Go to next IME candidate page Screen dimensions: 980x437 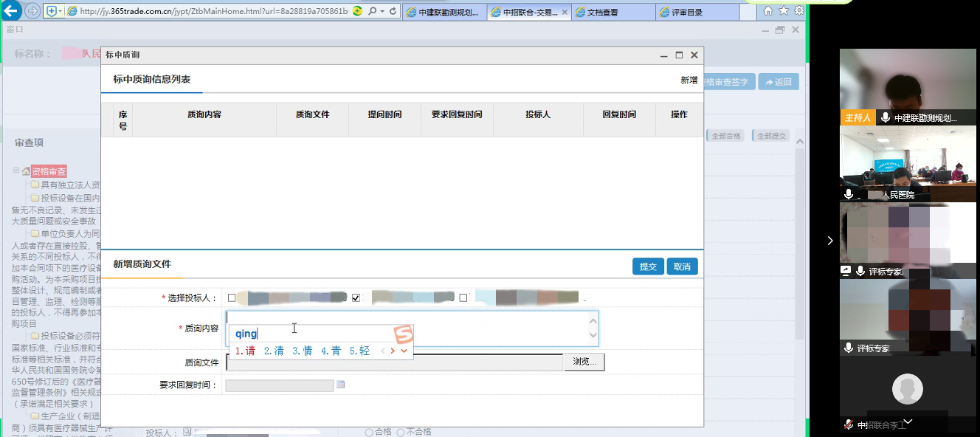pos(393,351)
